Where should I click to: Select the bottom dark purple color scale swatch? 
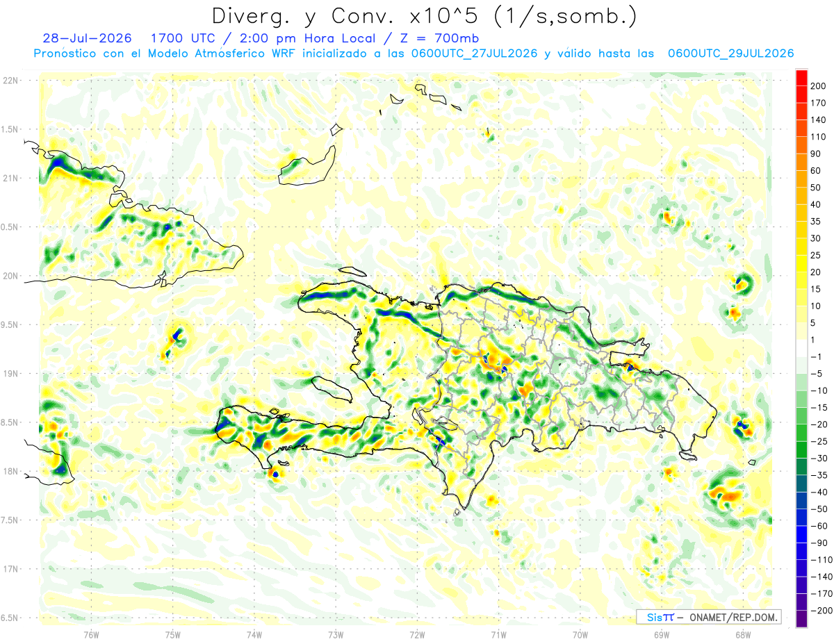coord(802,618)
